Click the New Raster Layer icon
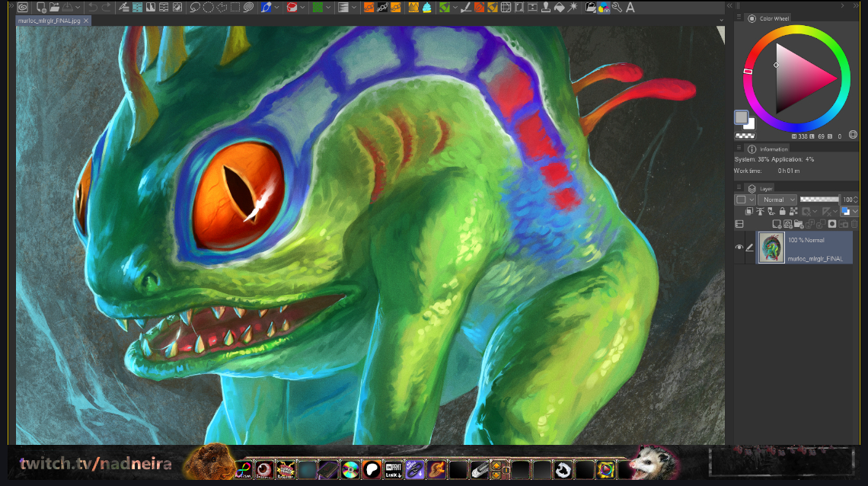This screenshot has width=868, height=486. click(777, 224)
